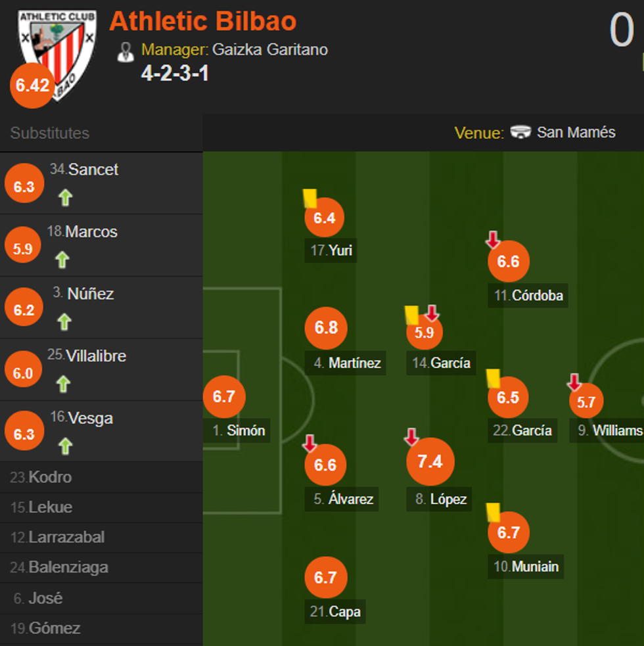
Task: Click Martínez's 6.8 rating badge
Action: tap(326, 328)
